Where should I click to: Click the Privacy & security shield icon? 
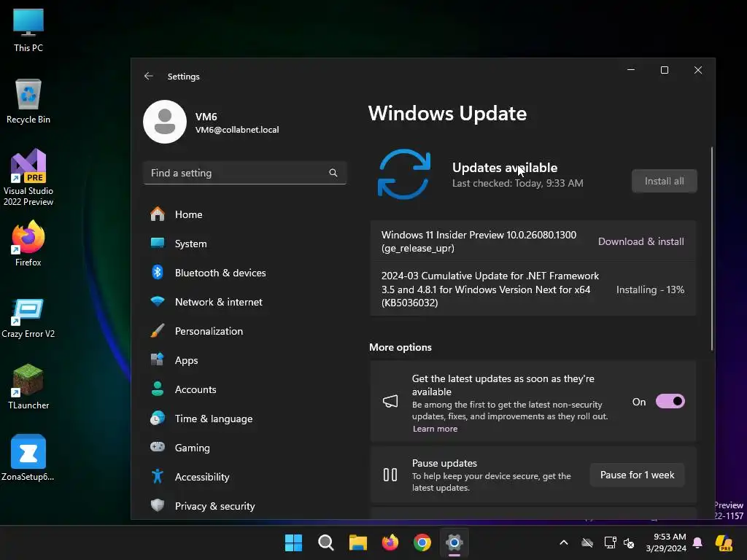point(158,505)
